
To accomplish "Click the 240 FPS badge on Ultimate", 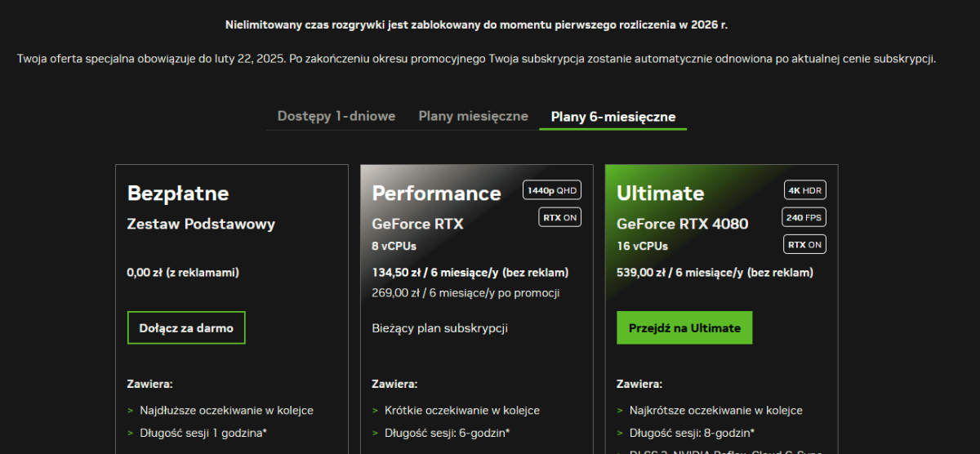I will click(804, 217).
